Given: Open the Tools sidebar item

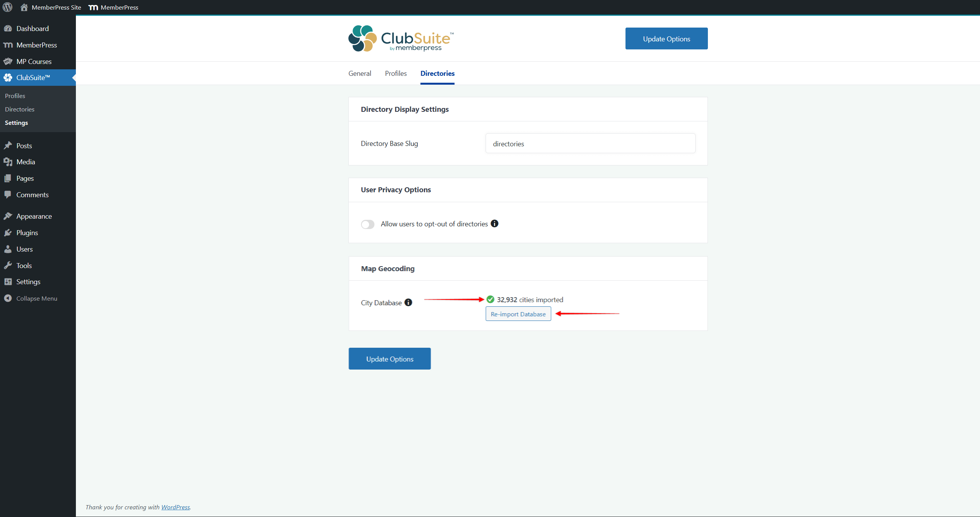Looking at the screenshot, I should (24, 265).
